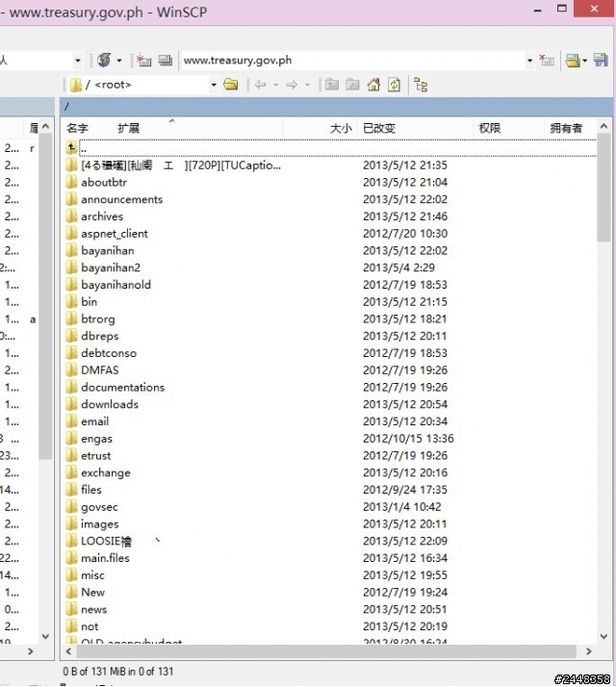This screenshot has width=616, height=687.
Task: Click the aboutbtr folder icon
Action: [x=71, y=182]
